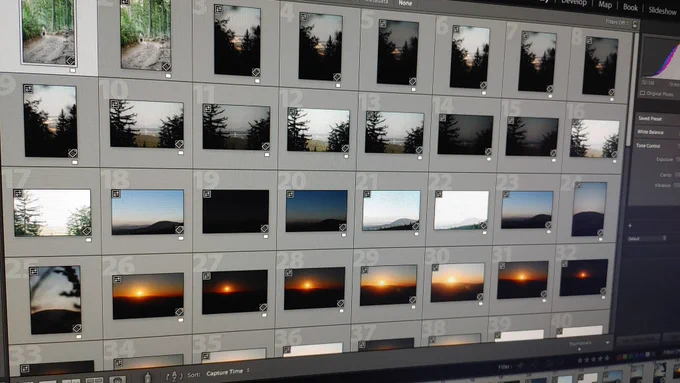The height and width of the screenshot is (383, 680).
Task: Select the dark thumbnail number 19
Action: (235, 211)
